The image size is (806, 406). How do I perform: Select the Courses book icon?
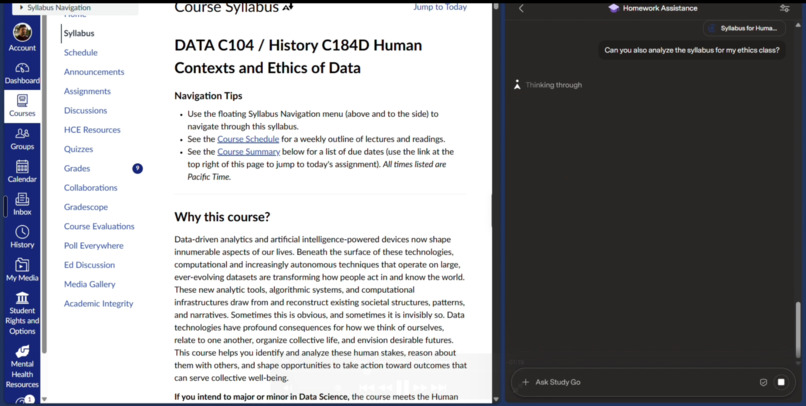[22, 100]
